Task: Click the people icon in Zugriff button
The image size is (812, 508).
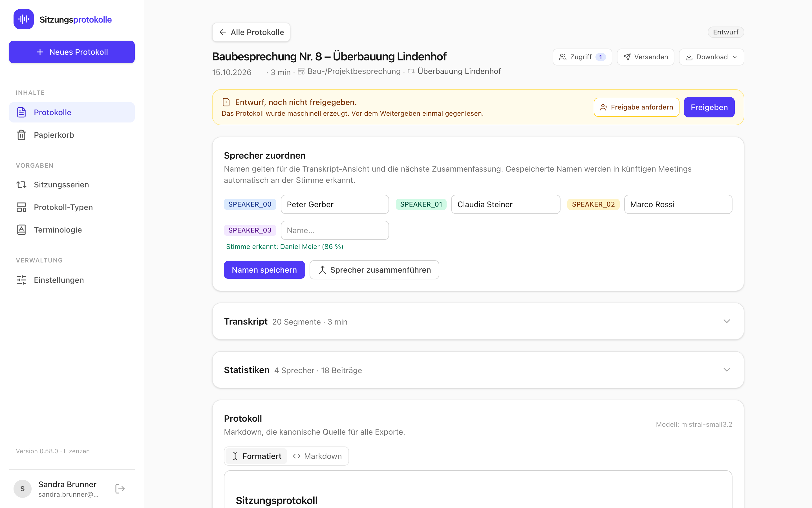Action: point(563,57)
